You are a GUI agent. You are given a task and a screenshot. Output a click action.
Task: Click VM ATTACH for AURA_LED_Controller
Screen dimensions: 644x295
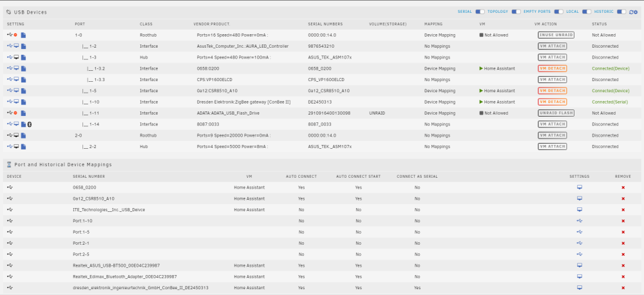pos(553,46)
